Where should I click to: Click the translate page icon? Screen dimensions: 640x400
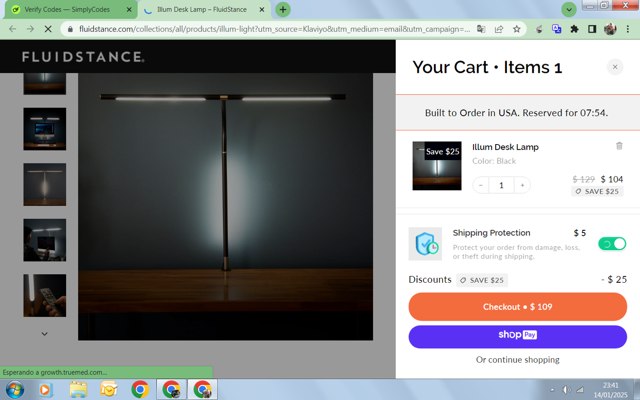click(x=481, y=29)
